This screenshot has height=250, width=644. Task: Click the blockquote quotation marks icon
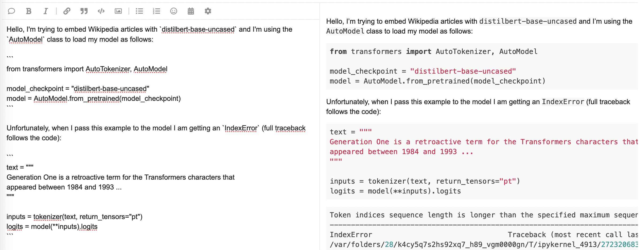pos(84,11)
